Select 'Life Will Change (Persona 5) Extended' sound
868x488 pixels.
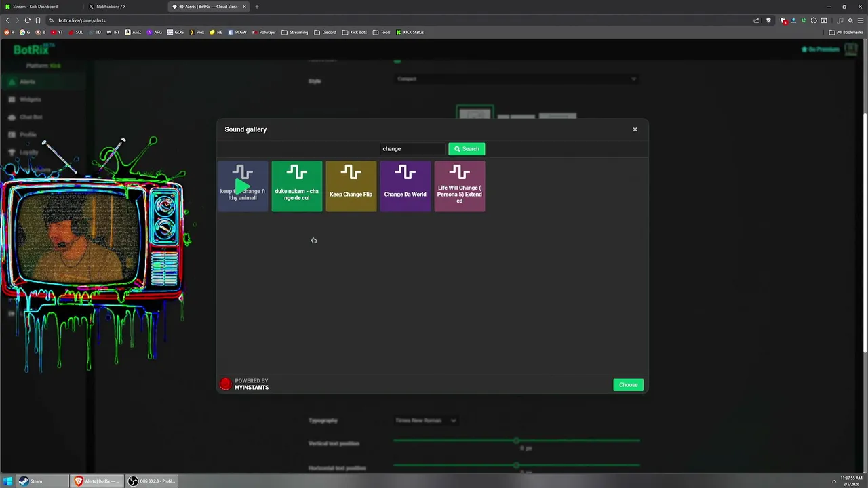459,186
